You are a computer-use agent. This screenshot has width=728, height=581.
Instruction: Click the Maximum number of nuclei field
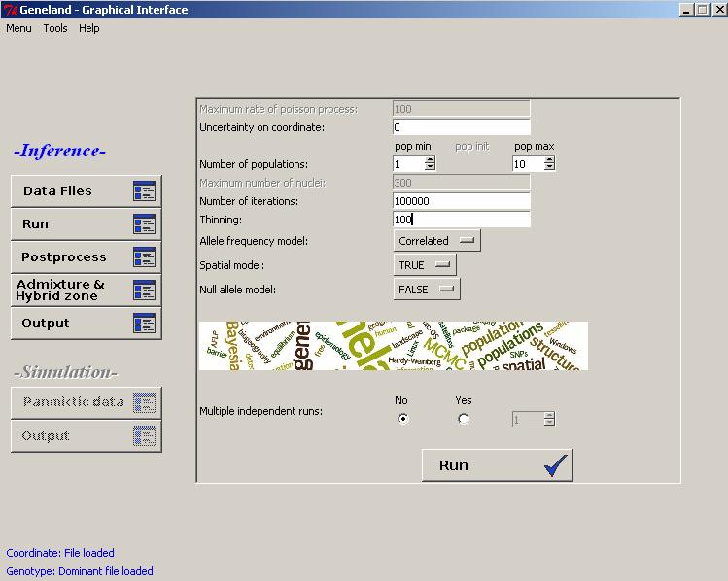(462, 183)
